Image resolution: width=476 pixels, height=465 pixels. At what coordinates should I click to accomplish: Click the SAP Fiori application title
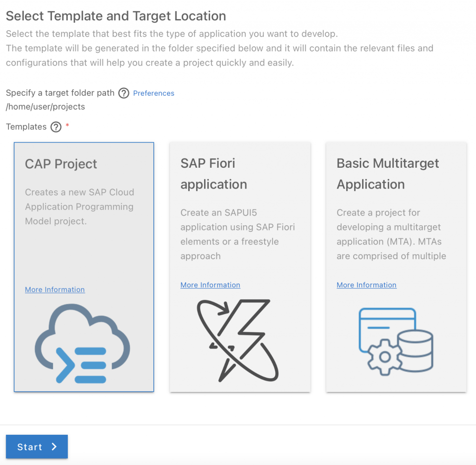[214, 174]
